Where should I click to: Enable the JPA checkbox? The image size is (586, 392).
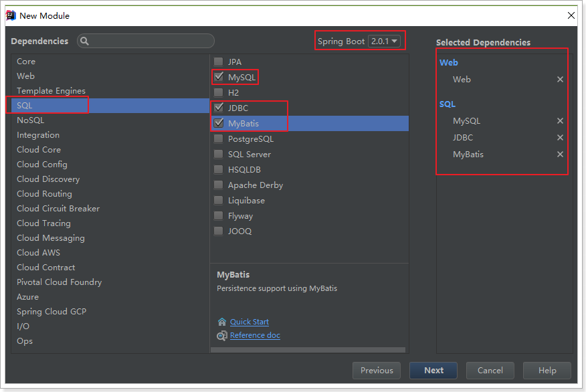coord(219,62)
